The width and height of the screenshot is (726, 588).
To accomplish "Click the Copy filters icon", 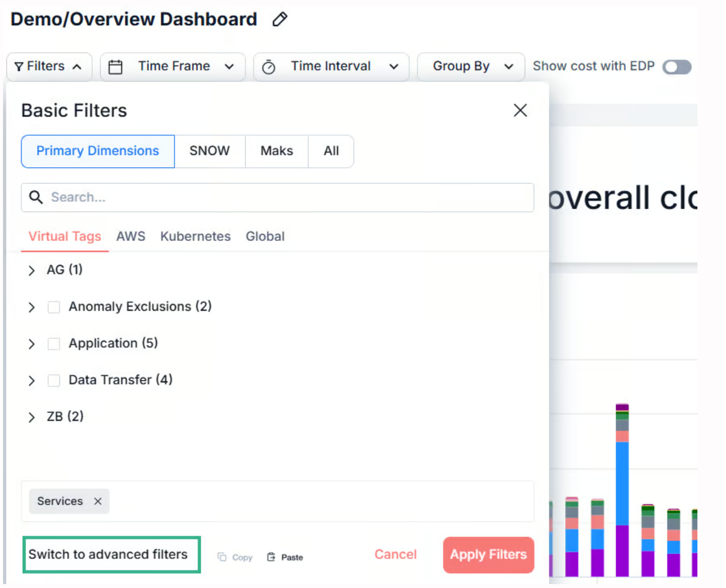I will click(222, 557).
